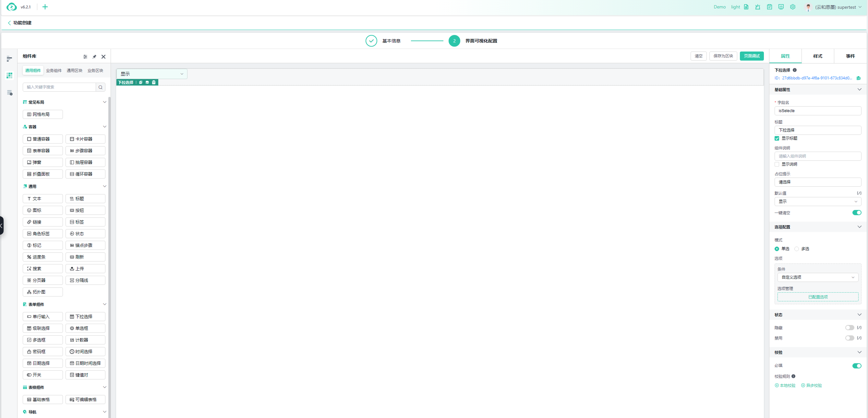Click the 字段名 input field

tap(817, 111)
